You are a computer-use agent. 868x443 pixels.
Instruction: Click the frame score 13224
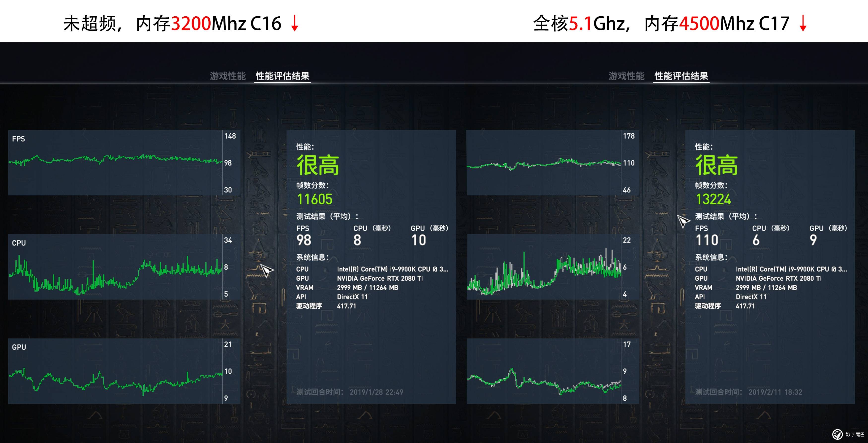tap(713, 199)
